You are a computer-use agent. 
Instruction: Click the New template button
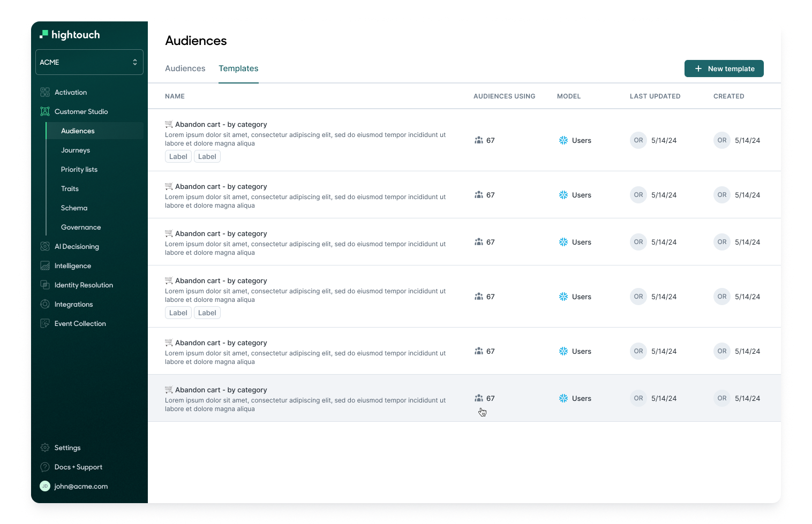tap(724, 69)
